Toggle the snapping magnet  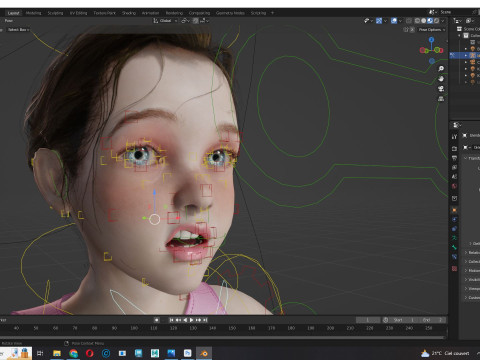point(195,21)
